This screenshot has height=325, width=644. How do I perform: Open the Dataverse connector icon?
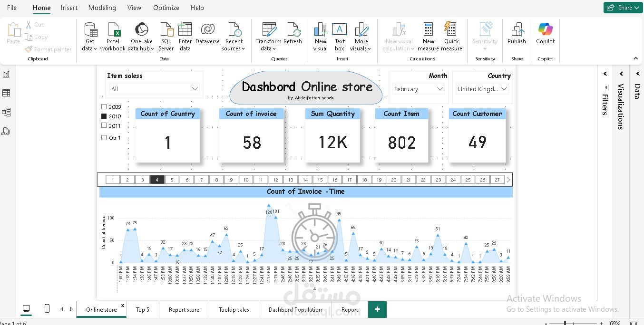(x=207, y=29)
